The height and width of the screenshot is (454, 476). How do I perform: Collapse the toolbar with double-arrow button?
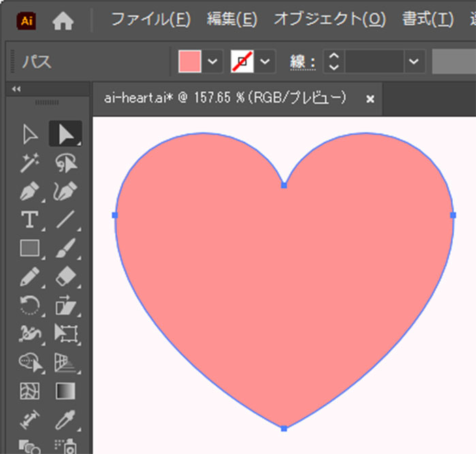click(x=16, y=89)
